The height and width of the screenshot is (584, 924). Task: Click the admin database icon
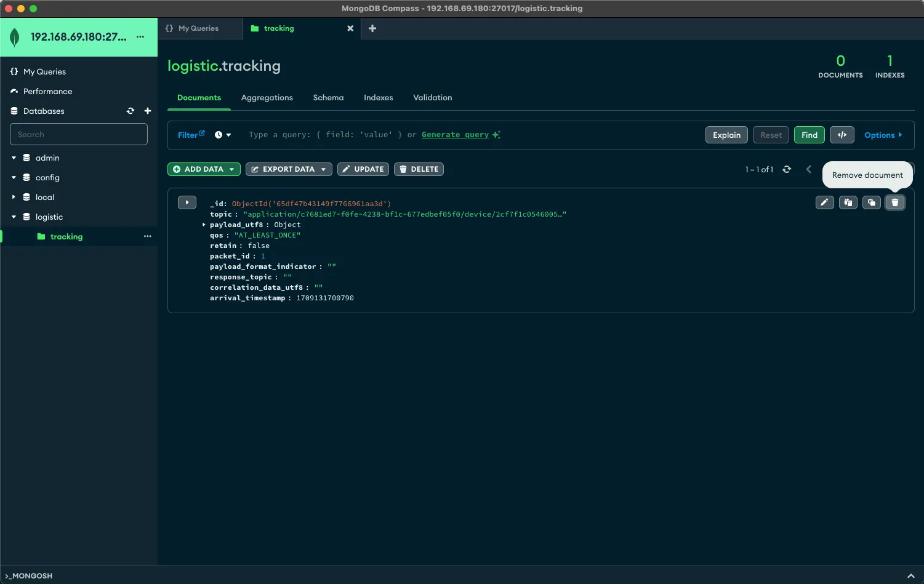coord(26,158)
